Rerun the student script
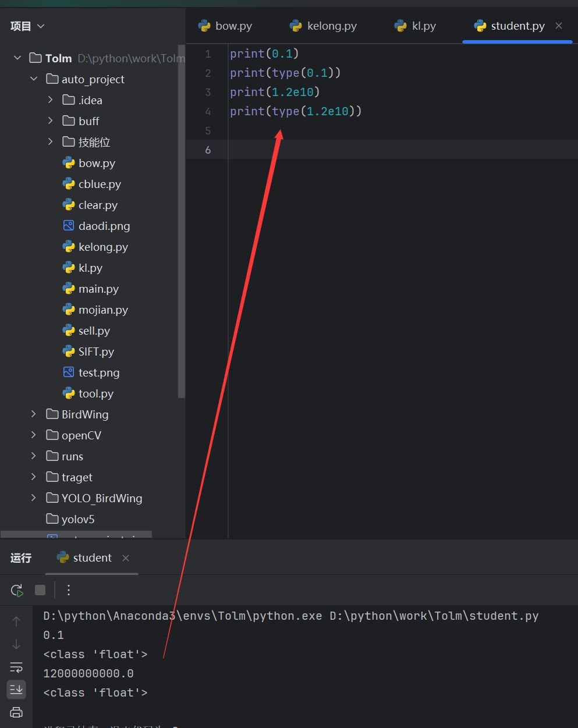 (x=17, y=590)
